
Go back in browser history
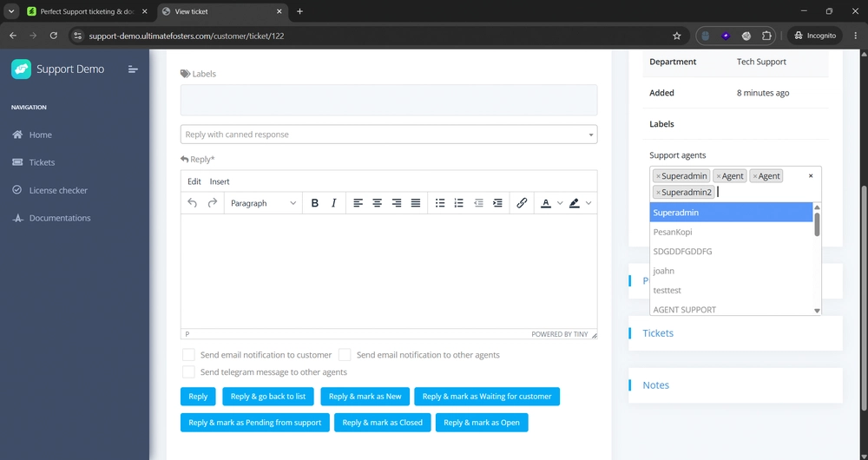13,36
